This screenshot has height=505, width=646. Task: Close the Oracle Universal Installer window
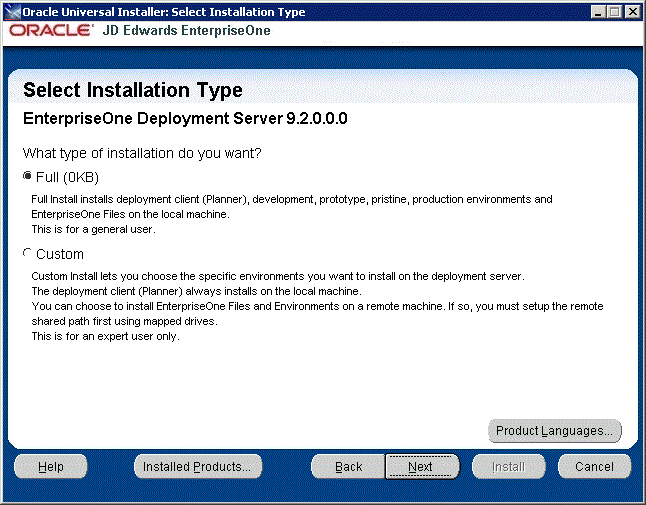[x=632, y=12]
